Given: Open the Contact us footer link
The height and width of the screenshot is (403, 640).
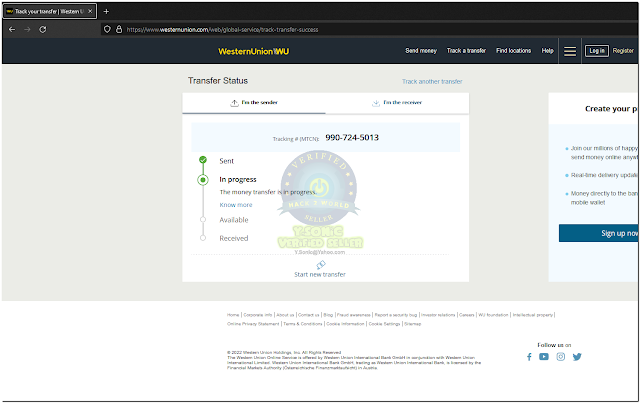Looking at the screenshot, I should pyautogui.click(x=309, y=315).
